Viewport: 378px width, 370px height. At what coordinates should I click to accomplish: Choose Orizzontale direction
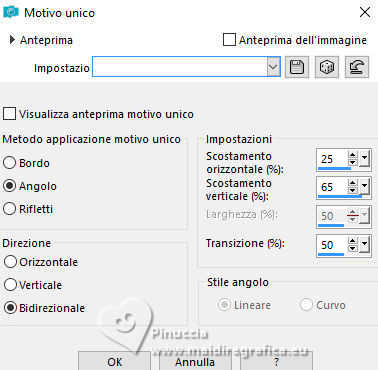(x=10, y=262)
